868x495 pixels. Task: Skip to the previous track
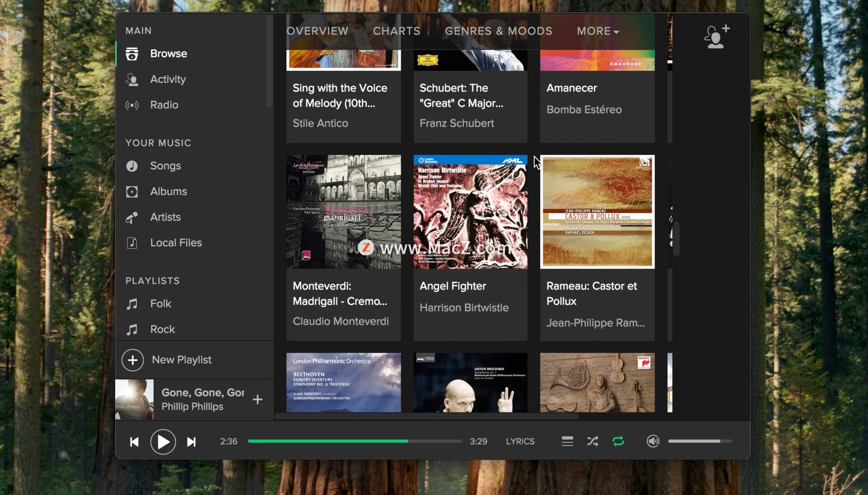(x=134, y=442)
